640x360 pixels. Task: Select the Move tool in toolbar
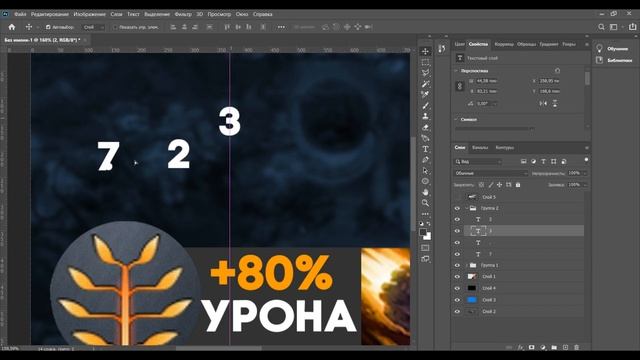point(425,51)
